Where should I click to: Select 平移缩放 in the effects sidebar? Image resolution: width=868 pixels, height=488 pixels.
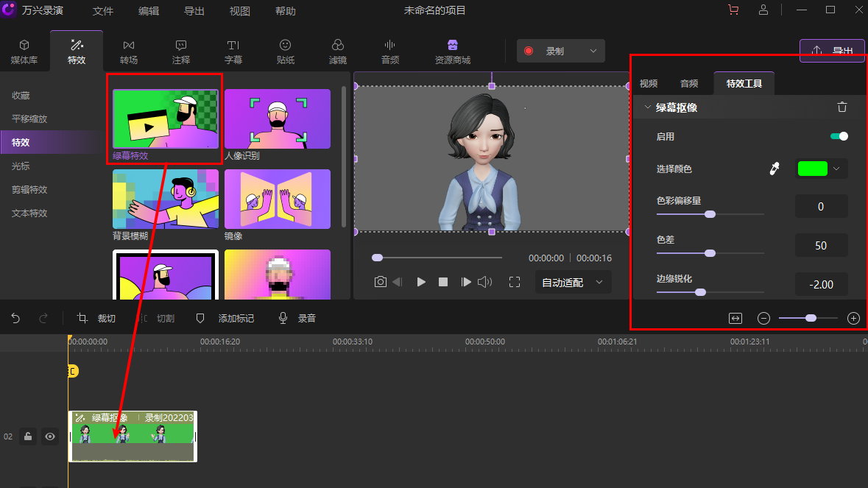[x=29, y=119]
